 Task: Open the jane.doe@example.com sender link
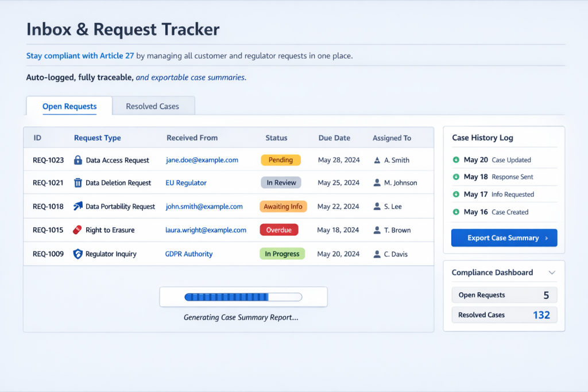pyautogui.click(x=202, y=160)
